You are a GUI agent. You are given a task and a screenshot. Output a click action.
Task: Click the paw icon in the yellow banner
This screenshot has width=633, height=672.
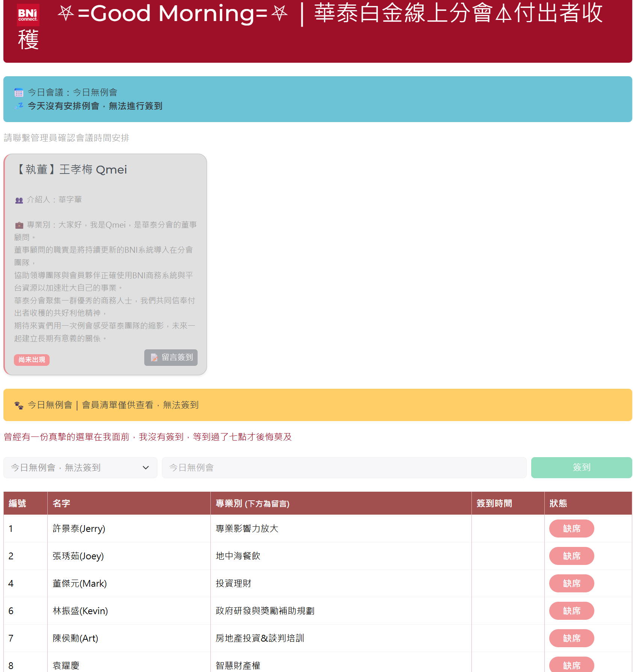[x=19, y=405]
